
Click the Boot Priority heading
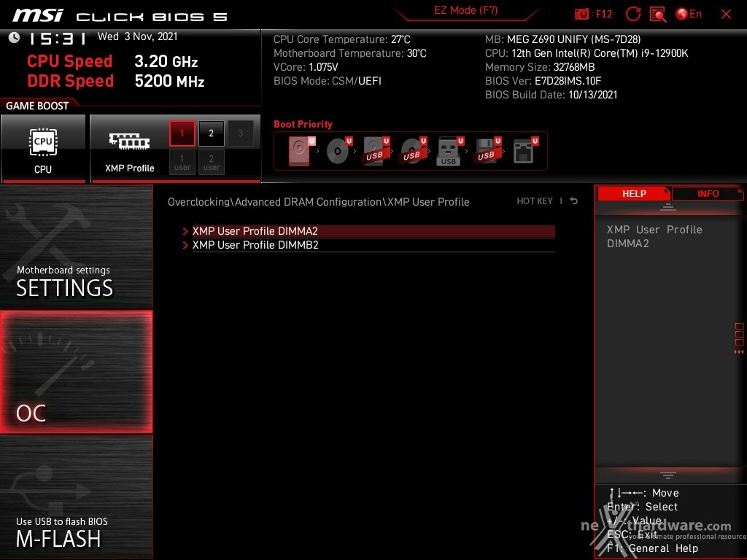303,124
